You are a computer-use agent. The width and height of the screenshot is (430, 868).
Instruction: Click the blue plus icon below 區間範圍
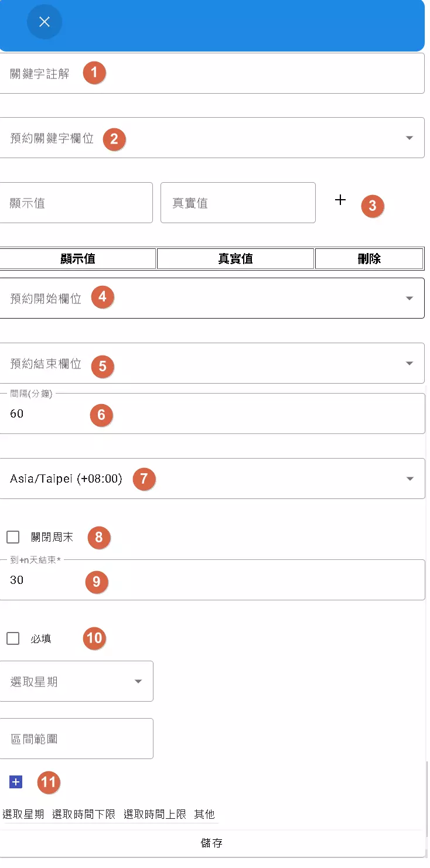pos(16,782)
